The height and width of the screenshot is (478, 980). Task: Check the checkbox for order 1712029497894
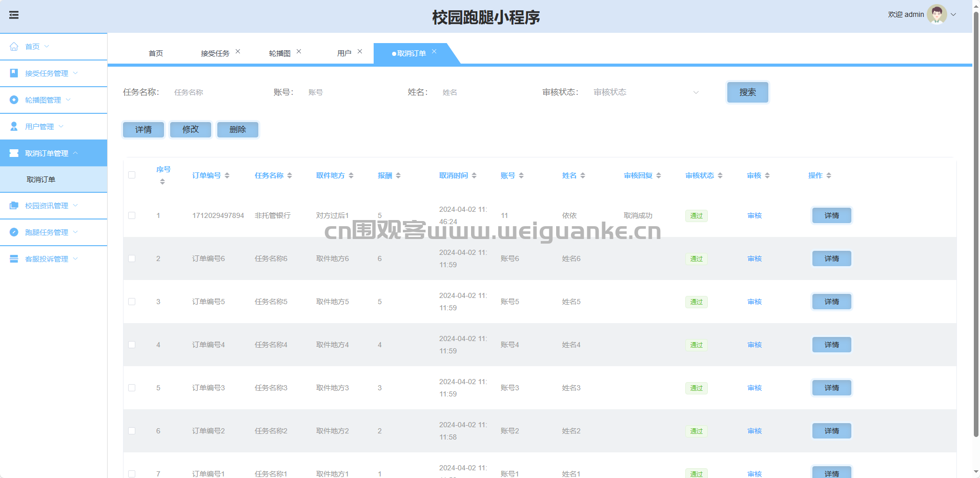click(132, 215)
